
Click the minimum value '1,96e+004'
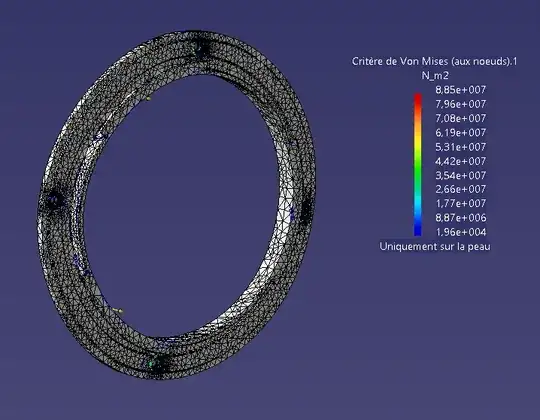click(x=461, y=232)
